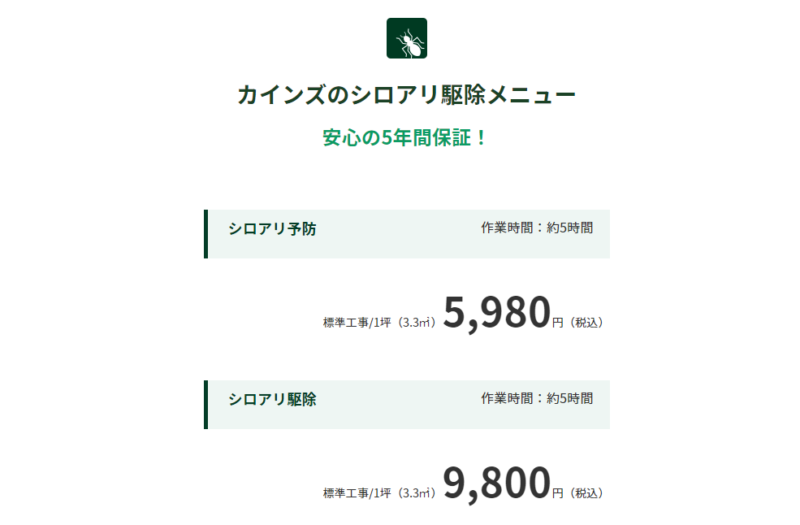This screenshot has width=800, height=525.
Task: Click 円（税込） after the 5,980 price
Action: pyautogui.click(x=580, y=322)
